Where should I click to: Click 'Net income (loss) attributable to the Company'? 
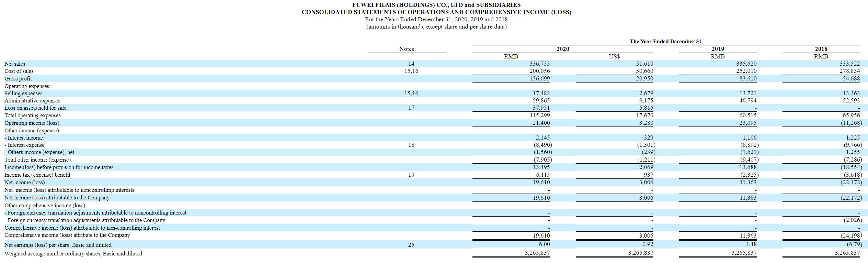[x=57, y=198]
